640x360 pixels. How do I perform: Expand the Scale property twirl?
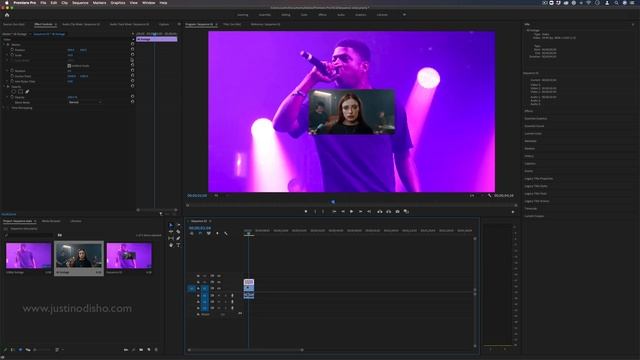(7, 55)
